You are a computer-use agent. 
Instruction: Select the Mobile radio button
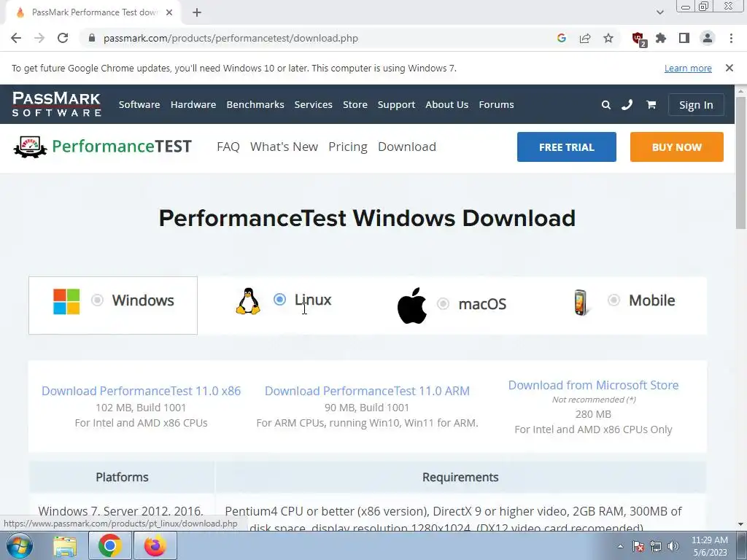[x=614, y=300]
